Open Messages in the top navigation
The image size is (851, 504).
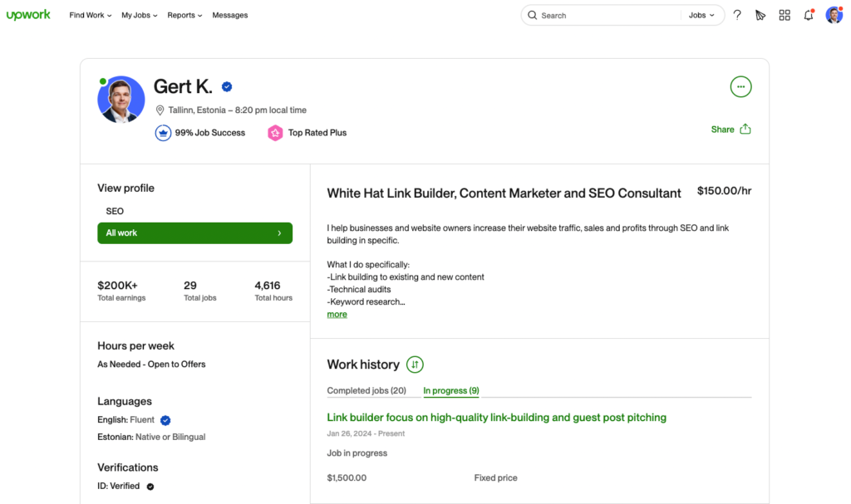(230, 15)
